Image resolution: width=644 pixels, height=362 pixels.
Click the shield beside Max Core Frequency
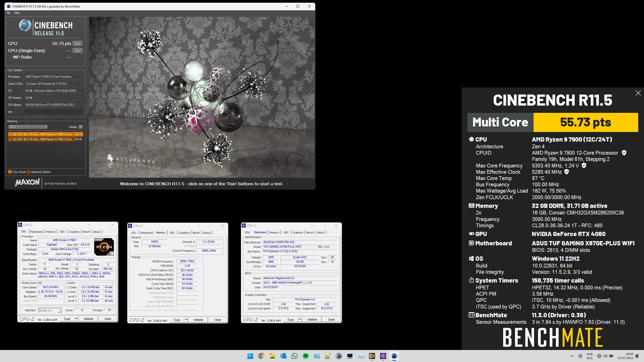[x=584, y=165]
